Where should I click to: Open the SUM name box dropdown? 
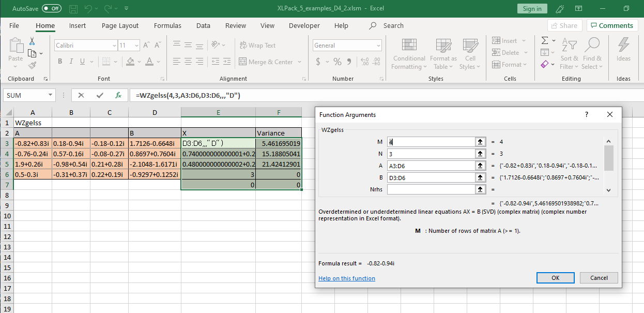[51, 95]
